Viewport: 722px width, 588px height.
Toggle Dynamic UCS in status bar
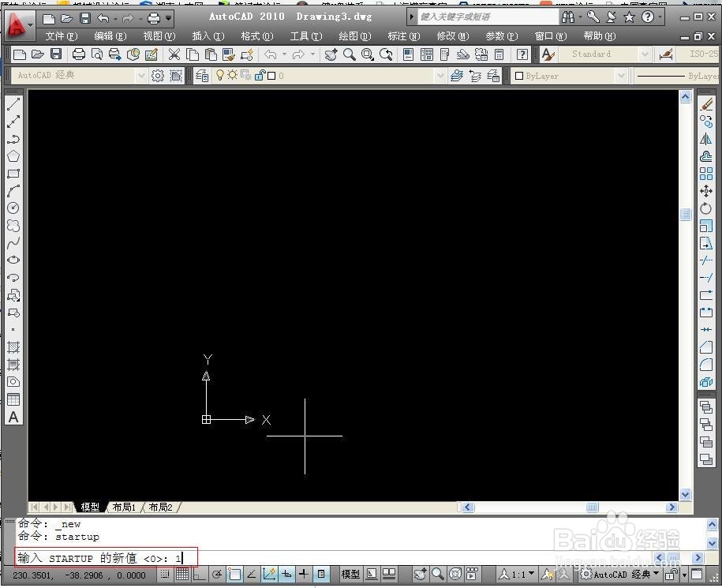(269, 574)
